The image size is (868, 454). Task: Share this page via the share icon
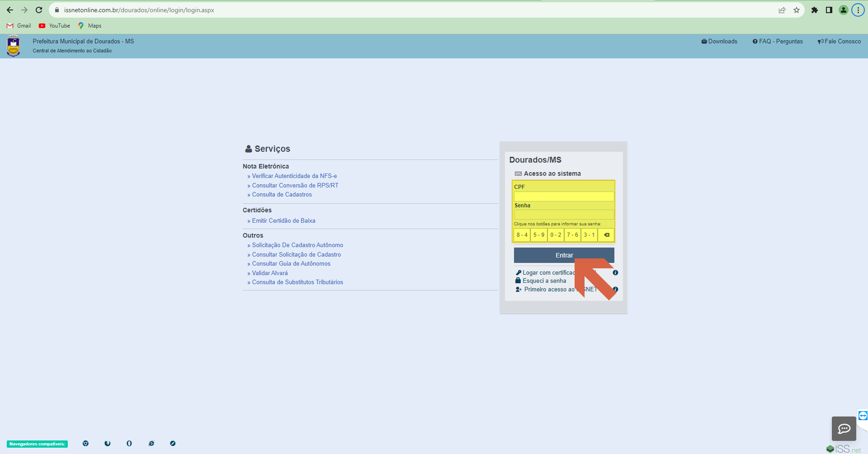click(x=782, y=10)
